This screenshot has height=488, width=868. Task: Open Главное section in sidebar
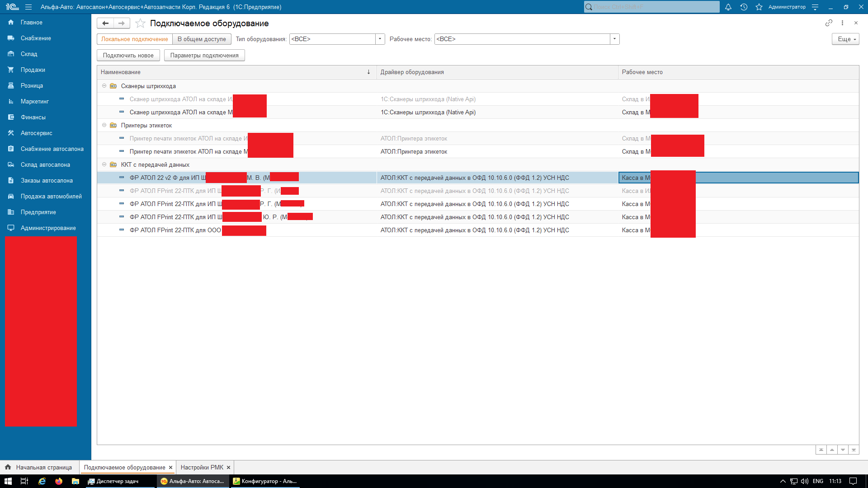click(31, 22)
